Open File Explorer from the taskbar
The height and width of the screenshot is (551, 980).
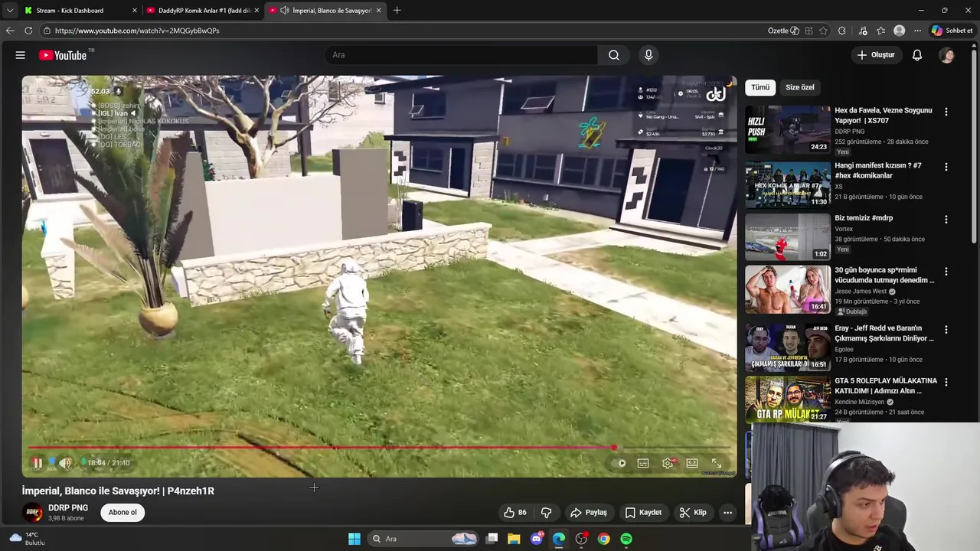point(514,539)
